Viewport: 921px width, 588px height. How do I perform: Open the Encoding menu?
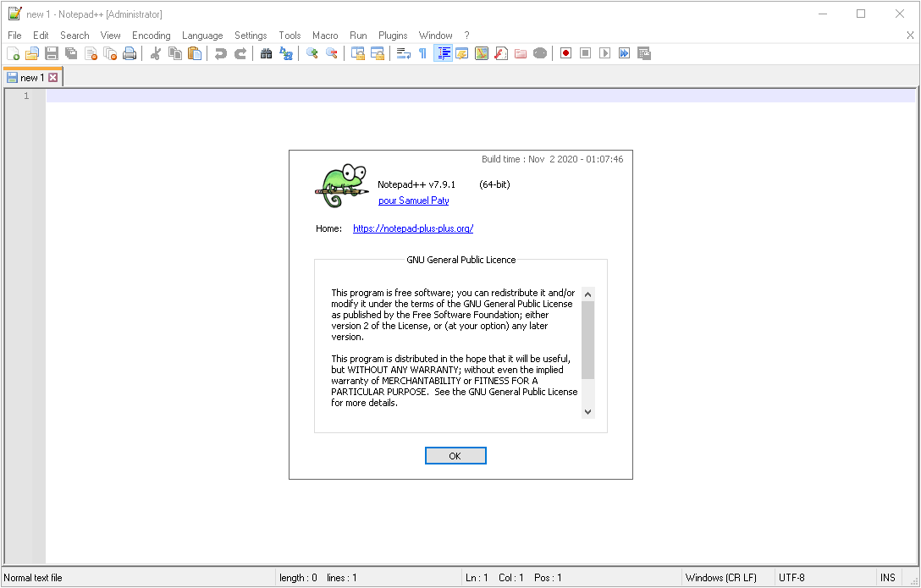coord(151,36)
